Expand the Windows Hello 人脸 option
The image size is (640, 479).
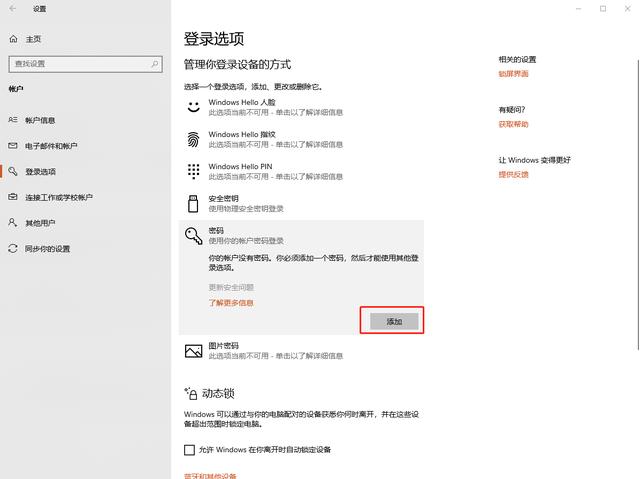tap(301, 107)
